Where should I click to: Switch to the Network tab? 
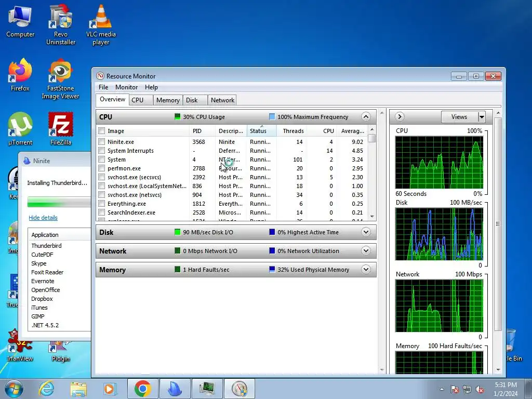pos(222,100)
